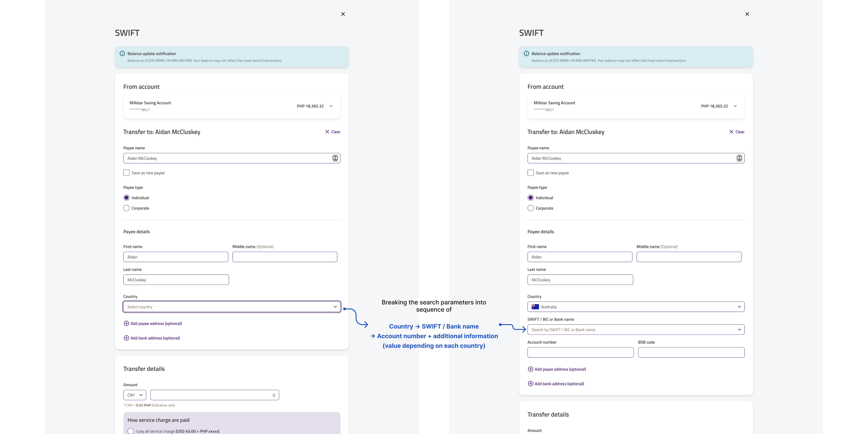Tick Save as new payee in right form

[530, 173]
